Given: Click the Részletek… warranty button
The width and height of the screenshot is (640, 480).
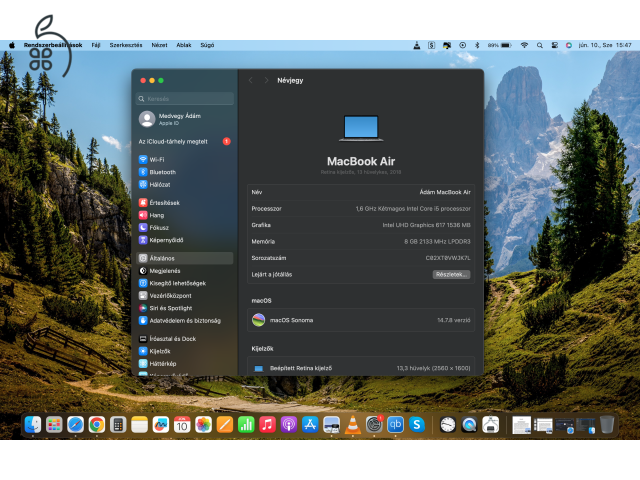Looking at the screenshot, I should (451, 275).
